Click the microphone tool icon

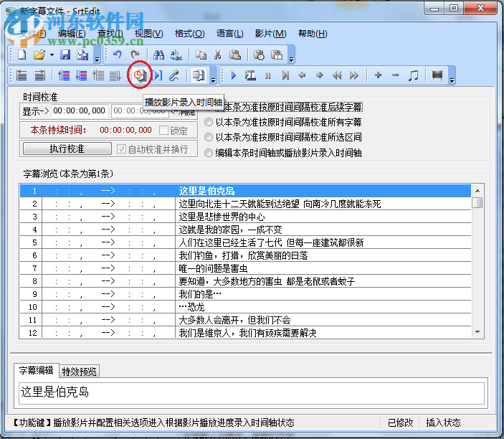[x=174, y=75]
